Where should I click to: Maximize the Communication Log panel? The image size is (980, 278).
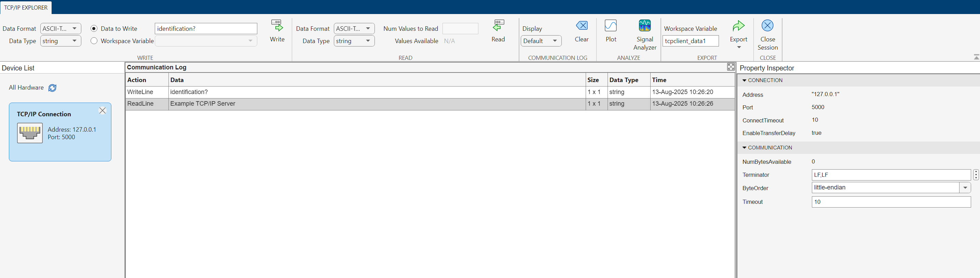point(731,67)
